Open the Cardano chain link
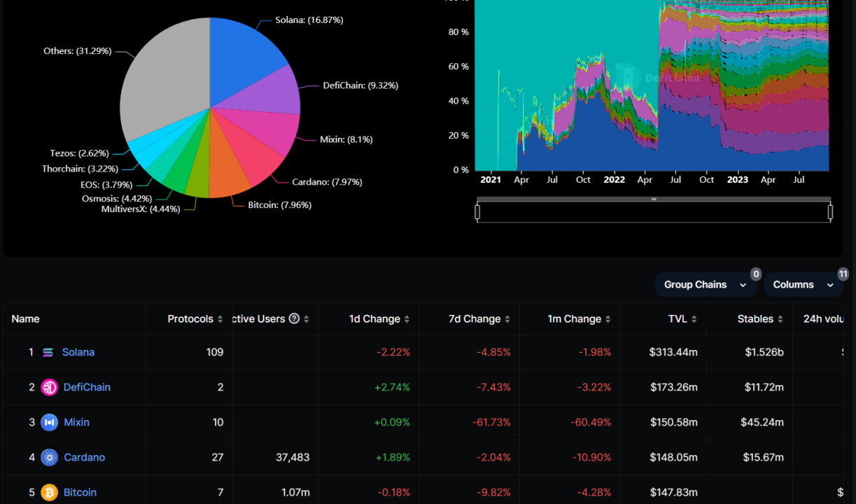This screenshot has width=856, height=504. pyautogui.click(x=84, y=457)
